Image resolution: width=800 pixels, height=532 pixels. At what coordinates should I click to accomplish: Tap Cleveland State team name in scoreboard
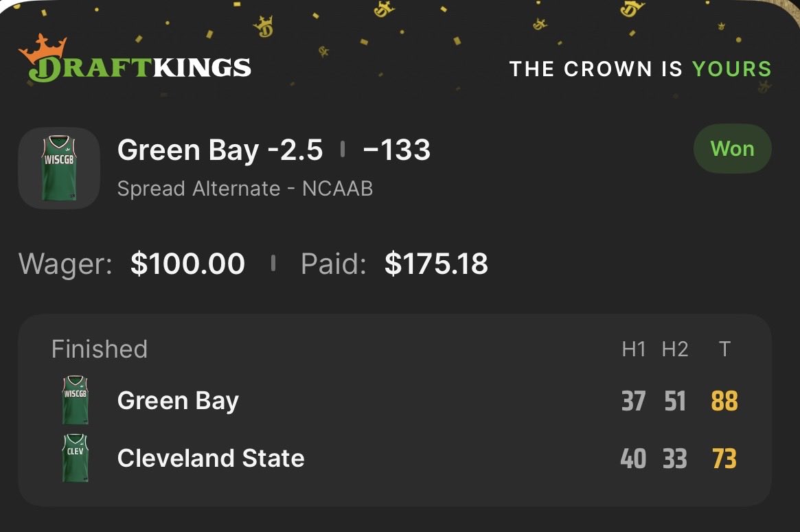tap(211, 458)
